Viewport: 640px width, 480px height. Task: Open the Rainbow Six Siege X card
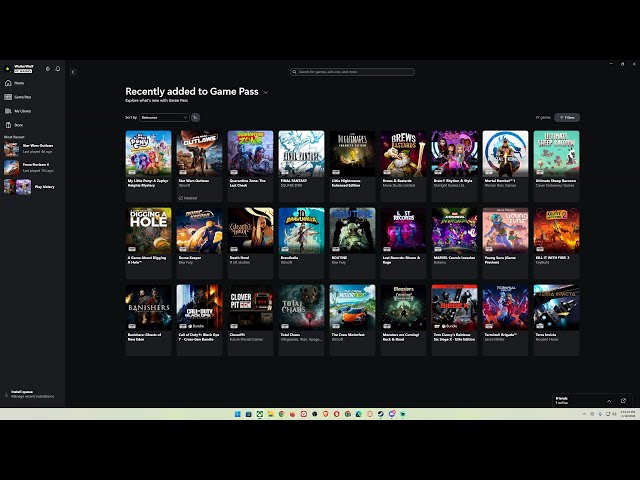[455, 320]
